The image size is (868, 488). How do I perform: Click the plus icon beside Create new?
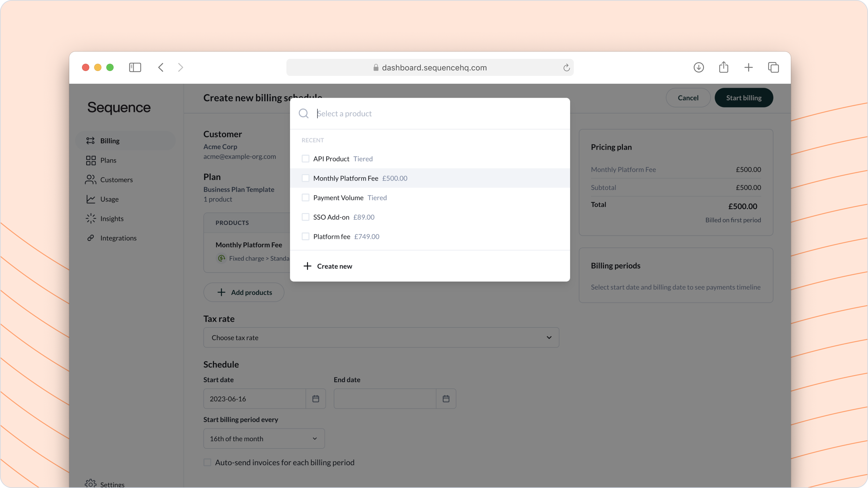307,266
